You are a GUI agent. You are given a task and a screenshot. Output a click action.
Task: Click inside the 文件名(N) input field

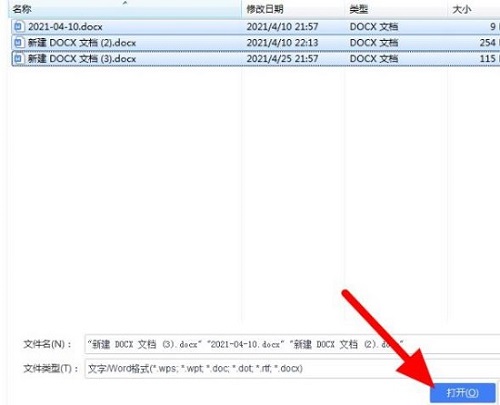coord(292,344)
